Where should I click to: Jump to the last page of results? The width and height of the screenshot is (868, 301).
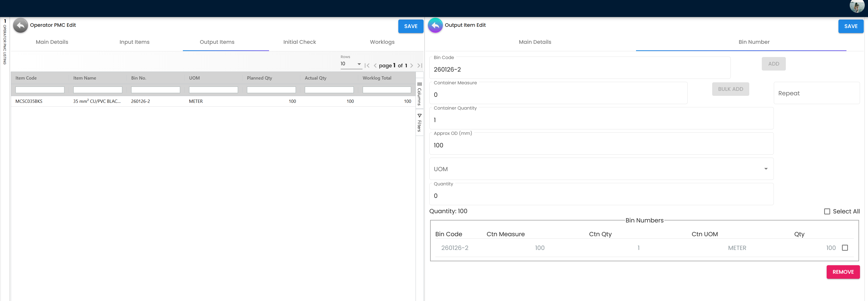pyautogui.click(x=420, y=65)
